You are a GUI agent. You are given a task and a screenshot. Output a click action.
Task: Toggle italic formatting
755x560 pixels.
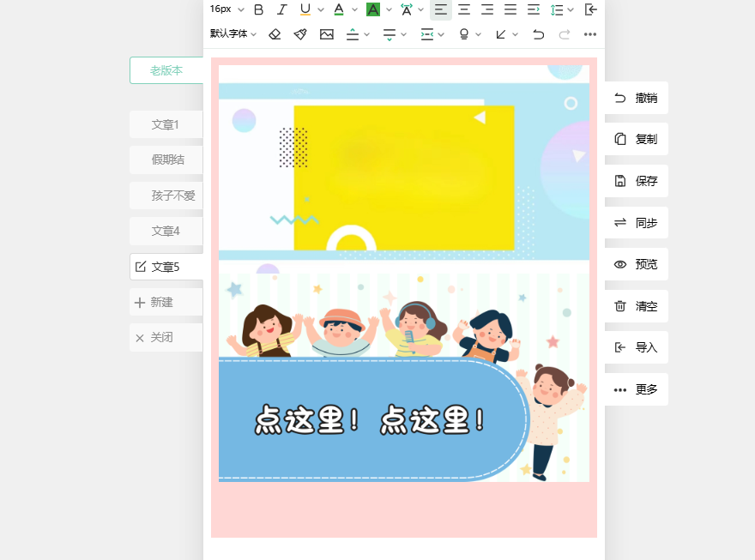(282, 9)
